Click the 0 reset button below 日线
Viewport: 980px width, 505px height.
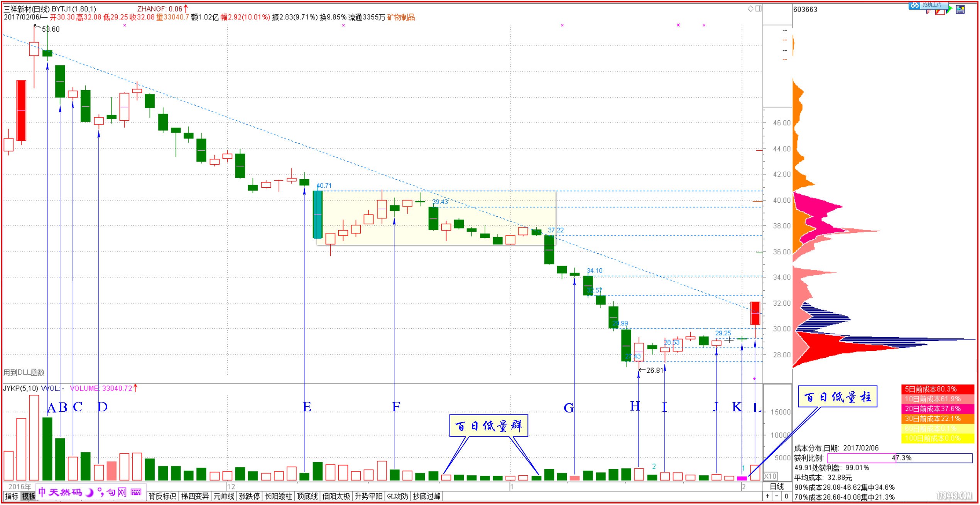[x=786, y=496]
